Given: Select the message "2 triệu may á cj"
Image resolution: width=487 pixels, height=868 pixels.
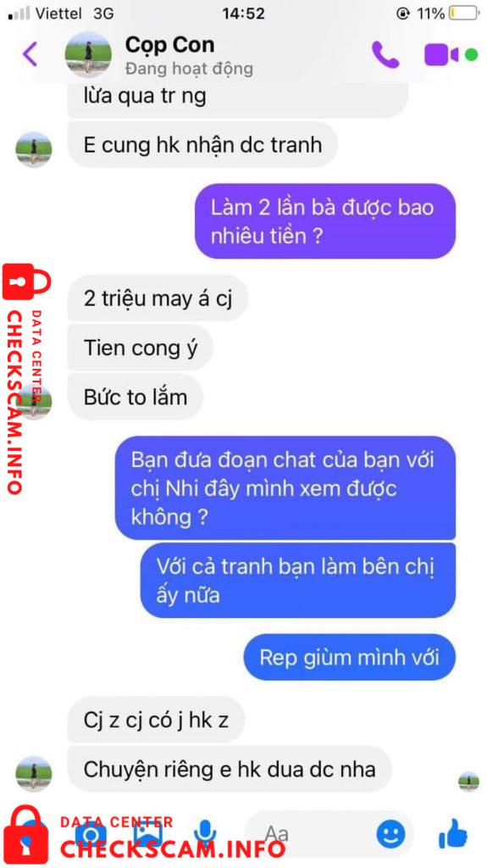Looking at the screenshot, I should click(x=158, y=299).
